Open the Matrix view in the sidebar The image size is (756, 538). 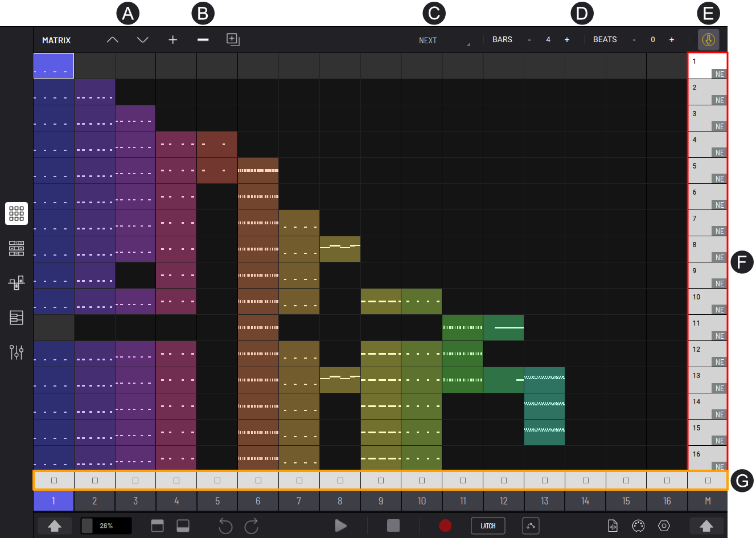(17, 213)
